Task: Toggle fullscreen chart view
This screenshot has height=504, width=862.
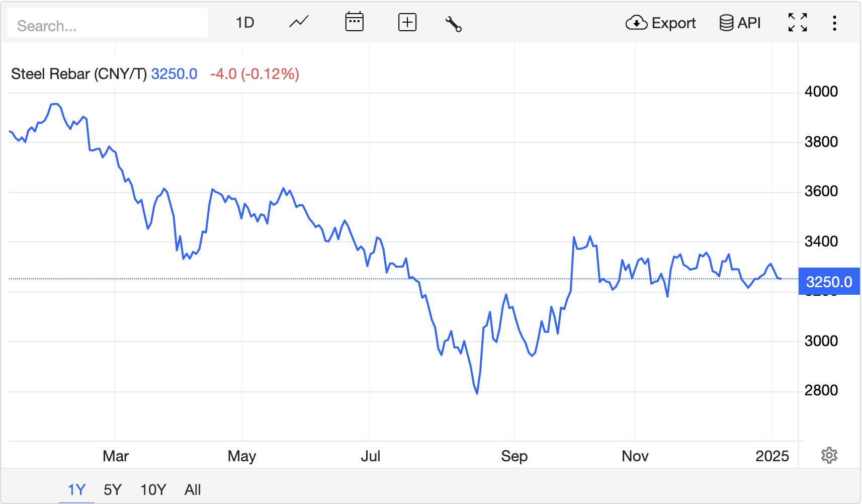Action: [798, 23]
